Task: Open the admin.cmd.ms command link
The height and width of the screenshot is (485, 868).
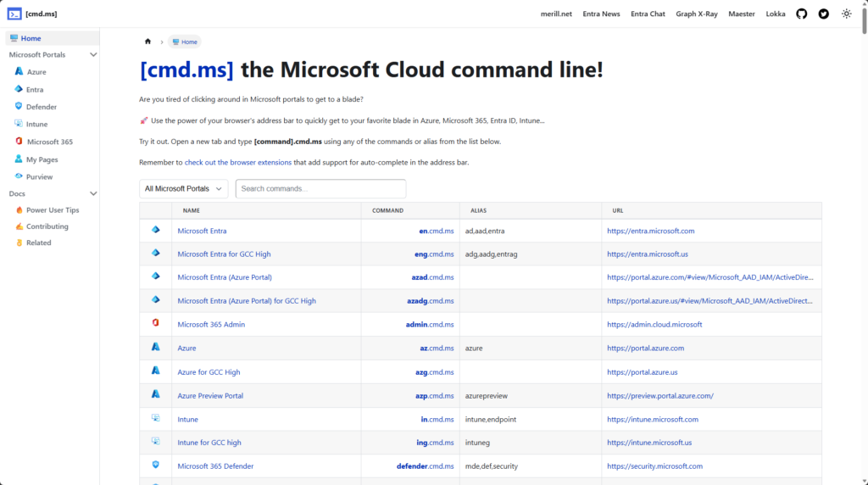Action: pos(430,325)
